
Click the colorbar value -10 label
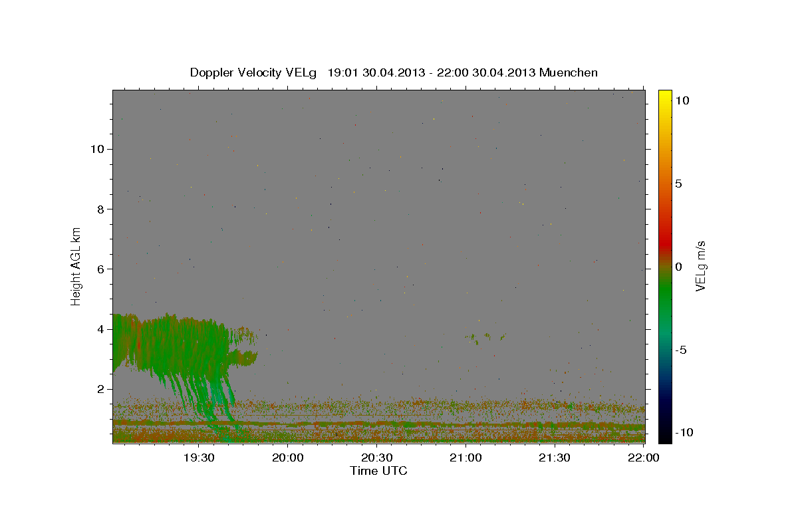(683, 432)
